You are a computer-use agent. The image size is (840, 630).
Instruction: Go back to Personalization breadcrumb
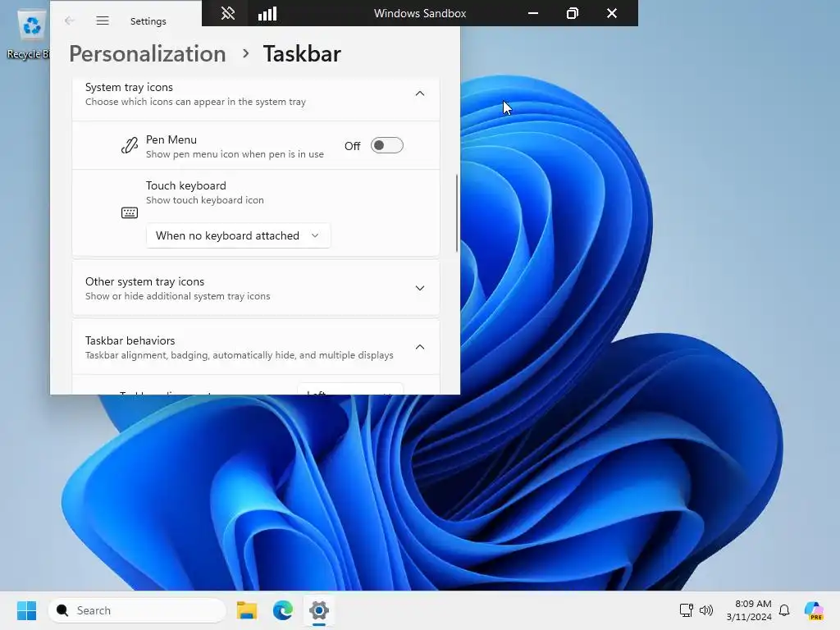pos(148,53)
